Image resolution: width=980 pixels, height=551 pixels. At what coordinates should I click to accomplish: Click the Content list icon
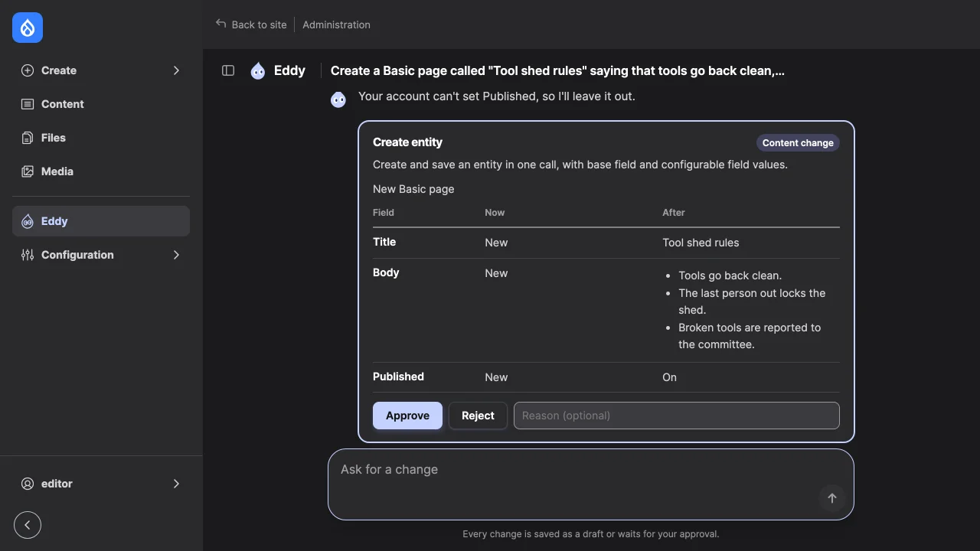28,104
